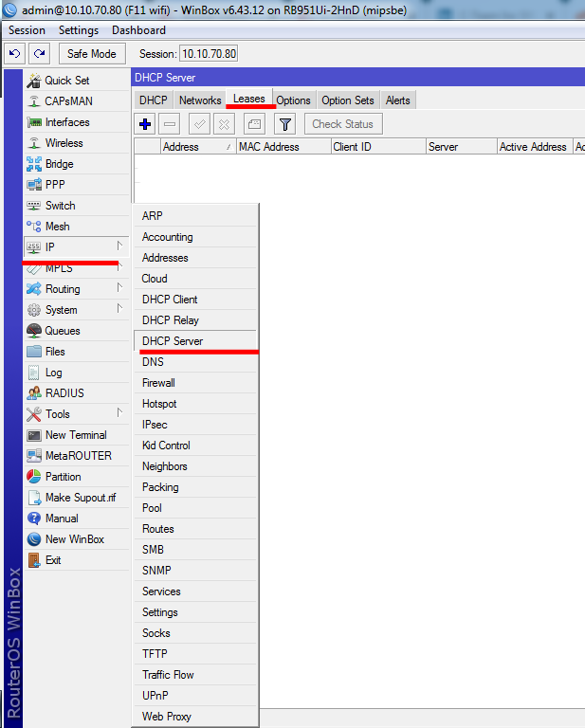The width and height of the screenshot is (585, 728).
Task: Open Partition from sidebar
Action: [x=77, y=477]
